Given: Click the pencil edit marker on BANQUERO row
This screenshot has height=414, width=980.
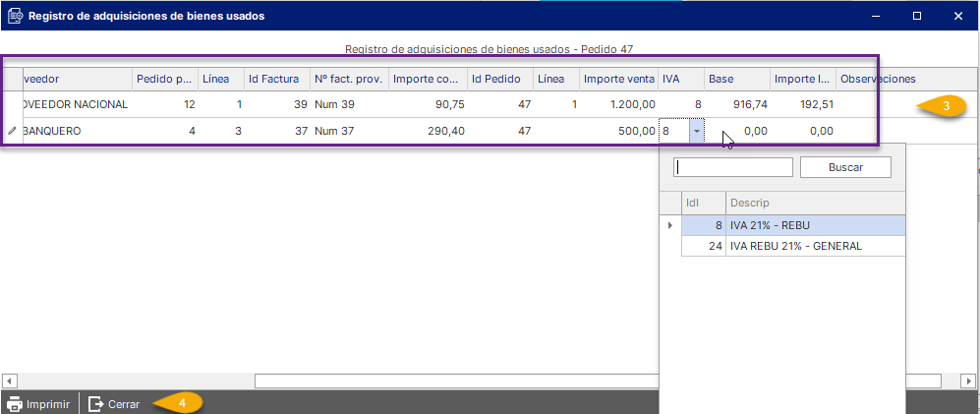Looking at the screenshot, I should click(x=12, y=132).
